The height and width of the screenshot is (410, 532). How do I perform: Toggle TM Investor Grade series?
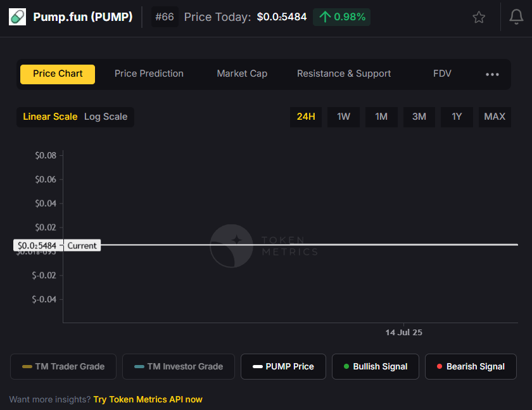pos(179,366)
